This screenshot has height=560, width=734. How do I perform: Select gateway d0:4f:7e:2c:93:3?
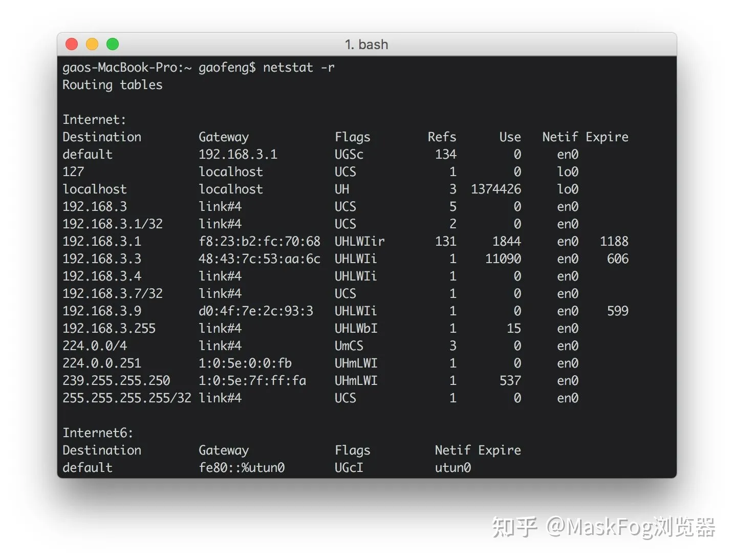[256, 311]
